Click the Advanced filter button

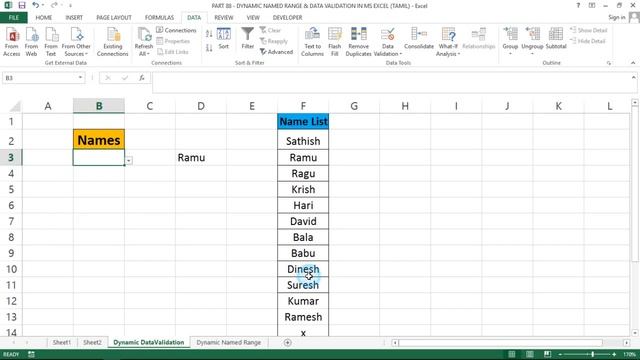tap(276, 52)
